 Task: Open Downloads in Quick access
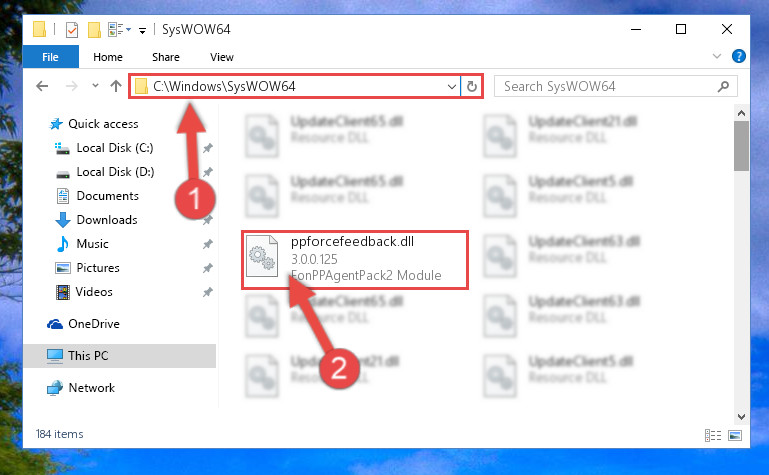[x=107, y=220]
